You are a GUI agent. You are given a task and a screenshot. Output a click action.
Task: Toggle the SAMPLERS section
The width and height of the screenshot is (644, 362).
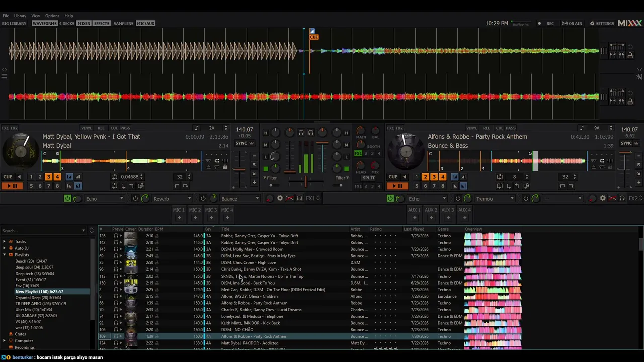(124, 24)
